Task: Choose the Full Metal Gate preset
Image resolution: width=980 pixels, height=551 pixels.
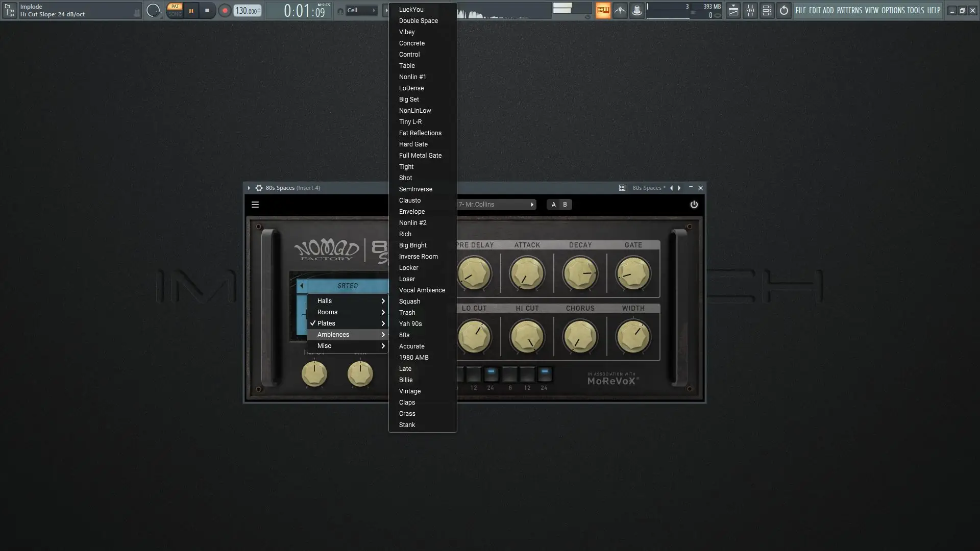Action: 420,156
